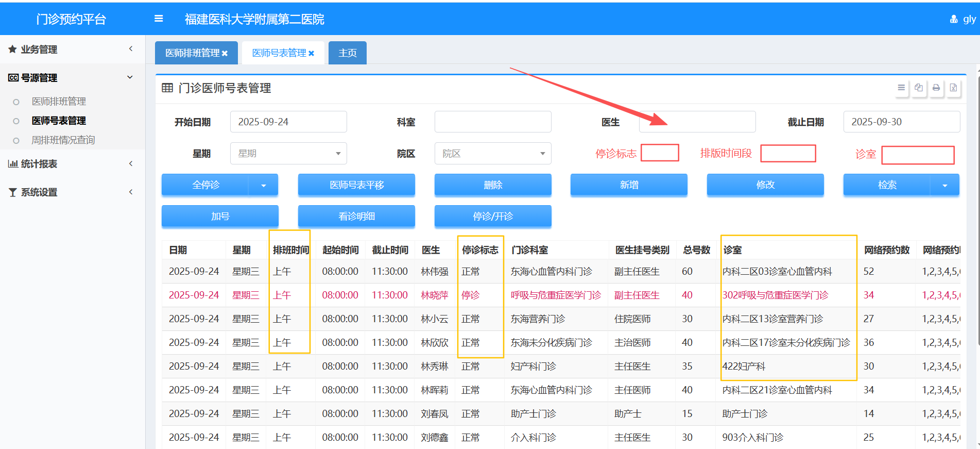Focus the 医生 input field
Viewport: 980px width, 449px height.
click(x=697, y=122)
